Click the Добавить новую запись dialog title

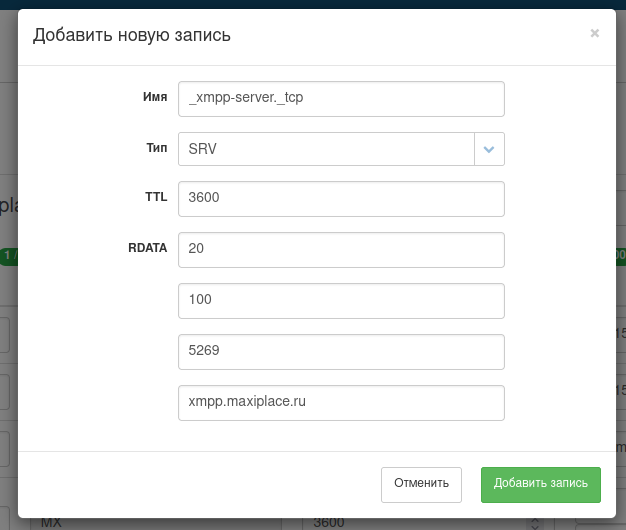tap(132, 36)
